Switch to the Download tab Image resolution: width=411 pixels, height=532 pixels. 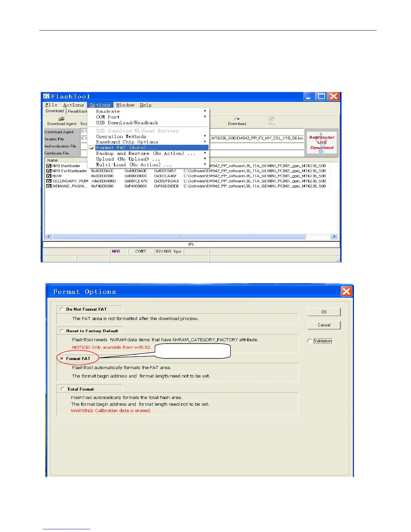[55, 111]
